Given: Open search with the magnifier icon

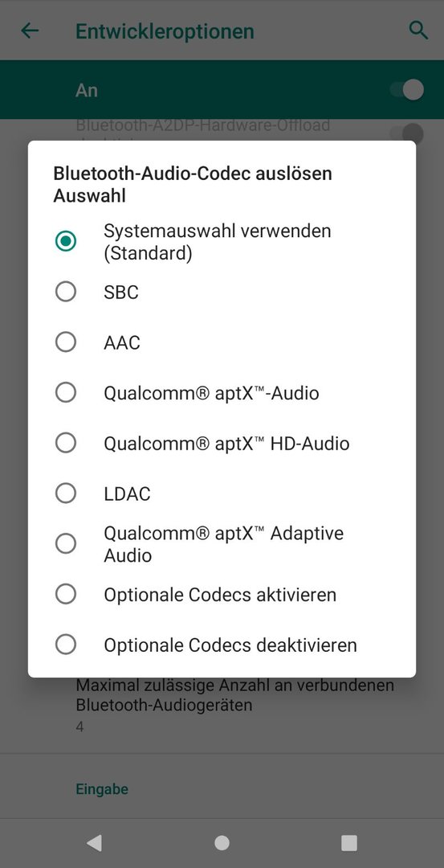Looking at the screenshot, I should coord(418,30).
